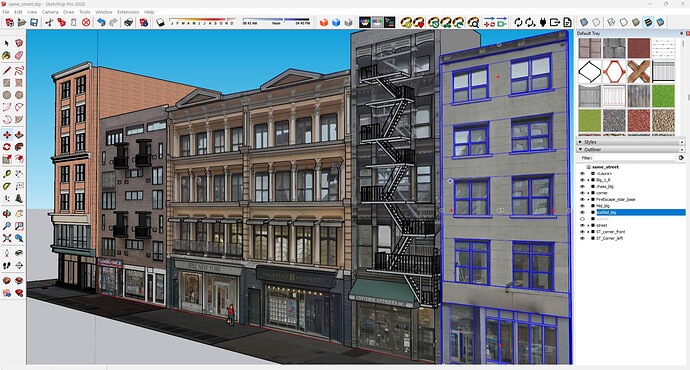Pick the green grass material swatch

[663, 96]
